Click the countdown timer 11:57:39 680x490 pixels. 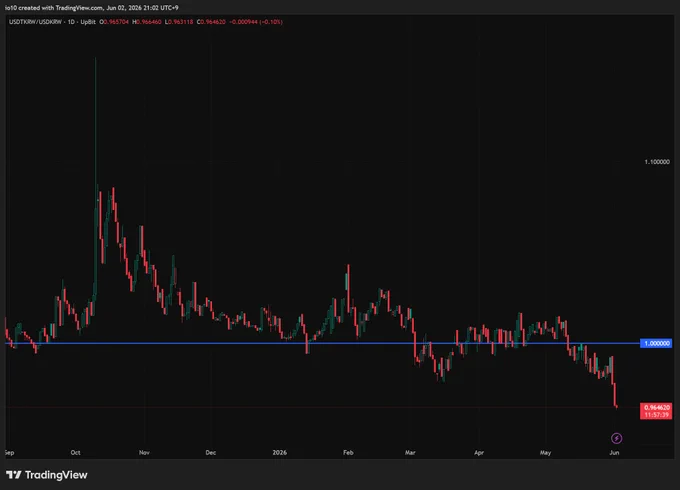(656, 415)
